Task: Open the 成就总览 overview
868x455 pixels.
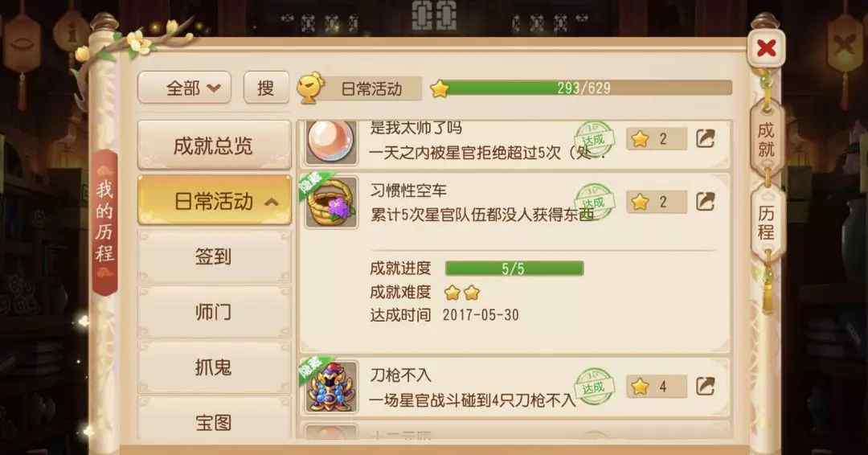Action: [215, 145]
